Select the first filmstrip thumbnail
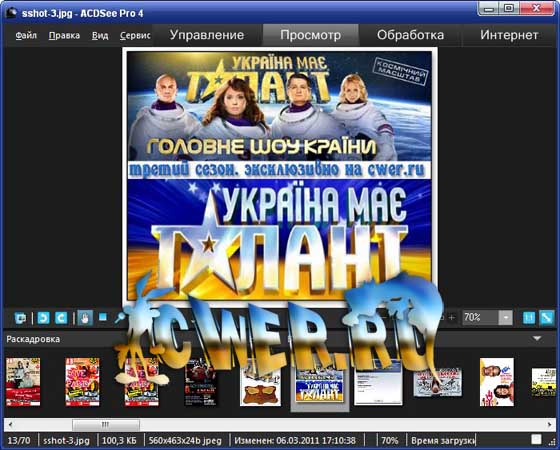560x450 pixels. pos(23,382)
